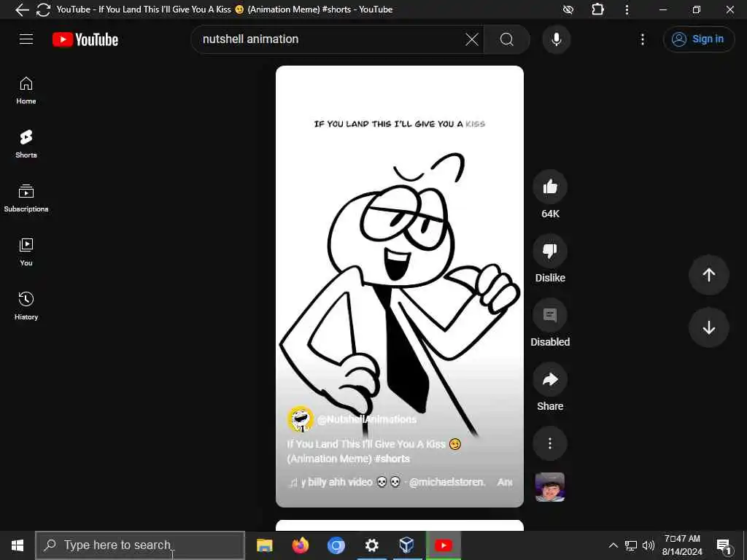
Task: Dislike this Short
Action: click(x=550, y=251)
